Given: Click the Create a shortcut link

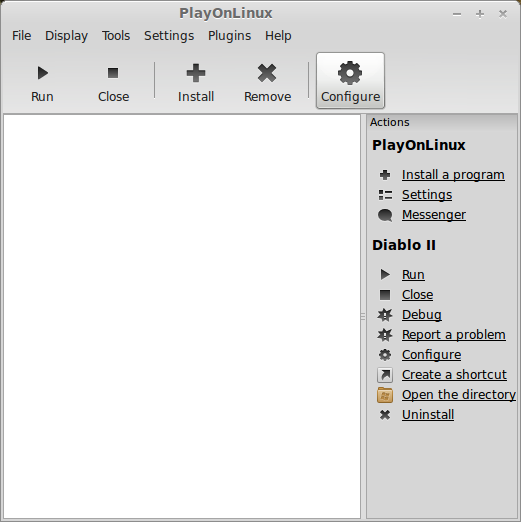Looking at the screenshot, I should (x=454, y=375).
